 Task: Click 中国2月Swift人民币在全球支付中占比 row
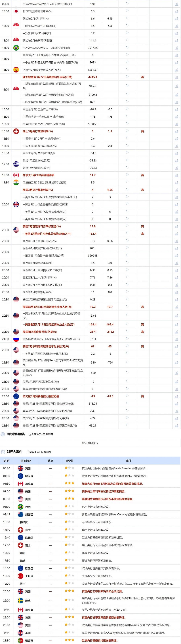[x=90, y=4]
